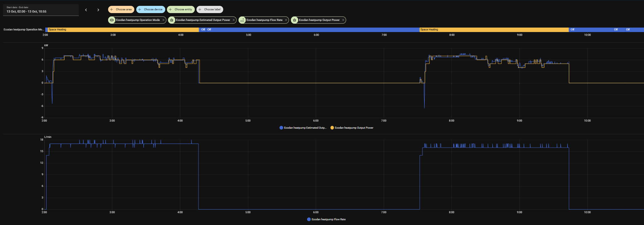Click home icon on Estimated Output Power chip
The height and width of the screenshot is (225, 644).
172,20
